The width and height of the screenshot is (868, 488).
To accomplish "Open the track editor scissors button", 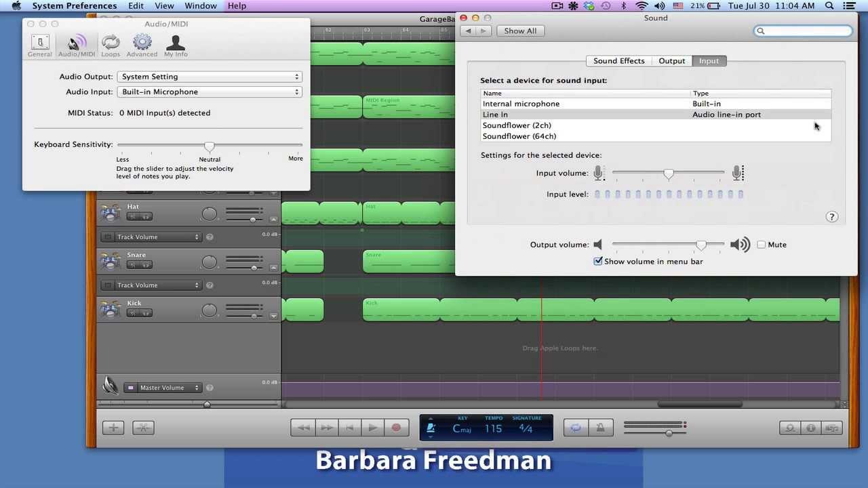I will pos(143,428).
